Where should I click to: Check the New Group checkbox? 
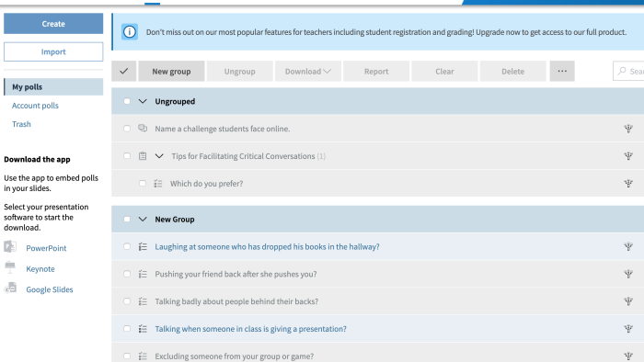127,220
